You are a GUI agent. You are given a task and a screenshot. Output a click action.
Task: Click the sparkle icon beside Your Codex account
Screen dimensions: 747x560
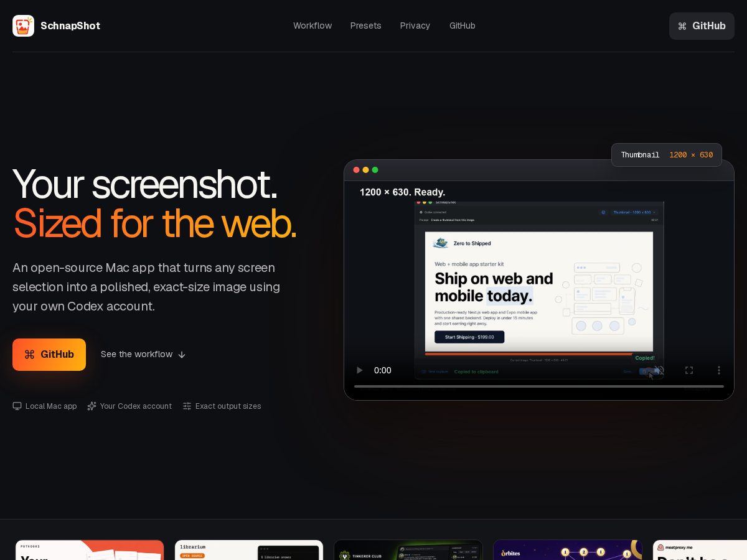[92, 406]
